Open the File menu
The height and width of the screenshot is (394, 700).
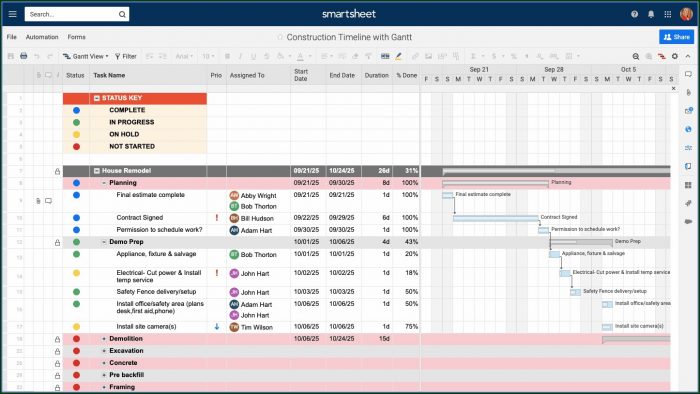coord(12,37)
